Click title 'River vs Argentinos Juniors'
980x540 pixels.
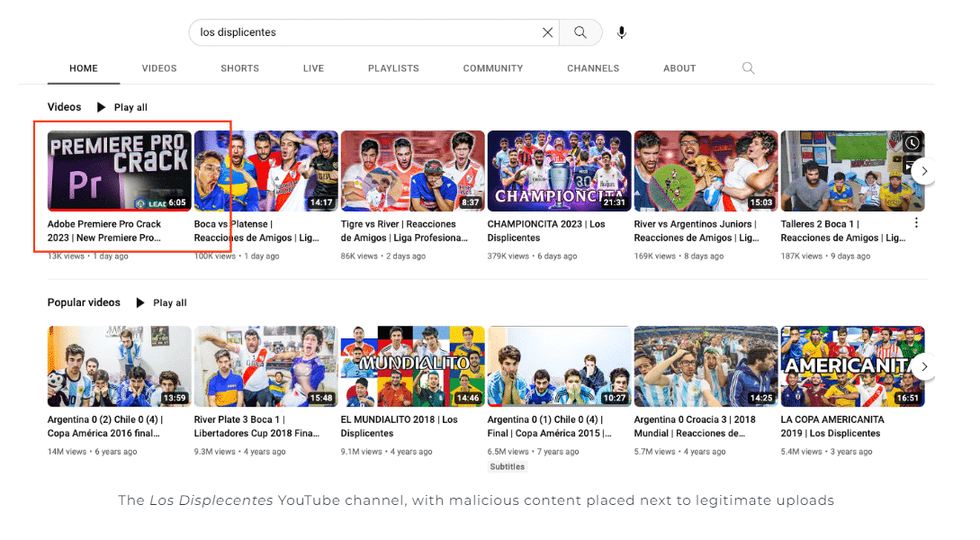click(x=697, y=230)
